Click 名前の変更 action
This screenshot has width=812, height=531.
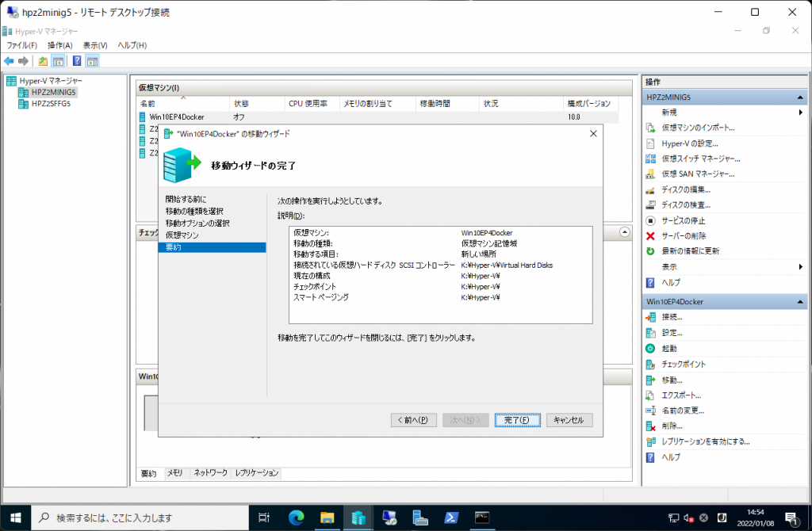click(683, 411)
